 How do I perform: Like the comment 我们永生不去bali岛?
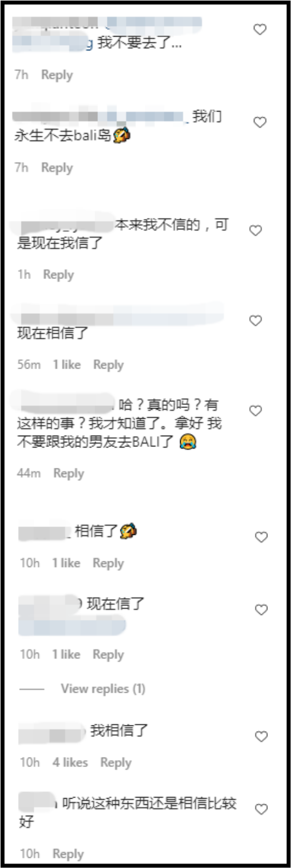tap(259, 122)
